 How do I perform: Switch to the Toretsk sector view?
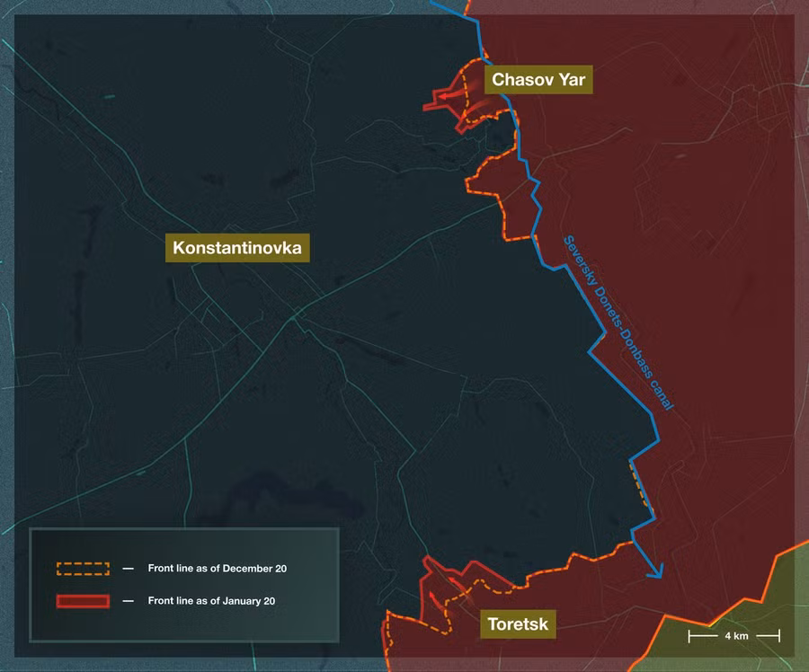(519, 622)
